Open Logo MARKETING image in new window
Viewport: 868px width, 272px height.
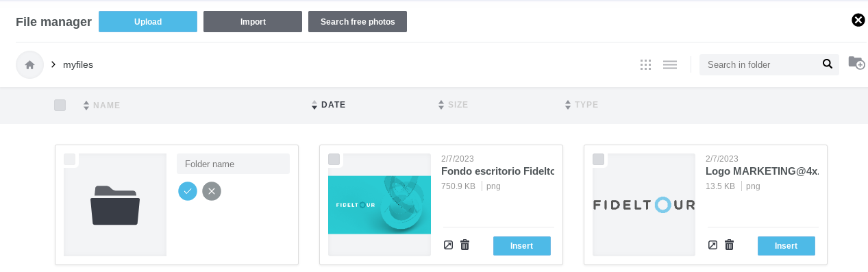(x=712, y=245)
